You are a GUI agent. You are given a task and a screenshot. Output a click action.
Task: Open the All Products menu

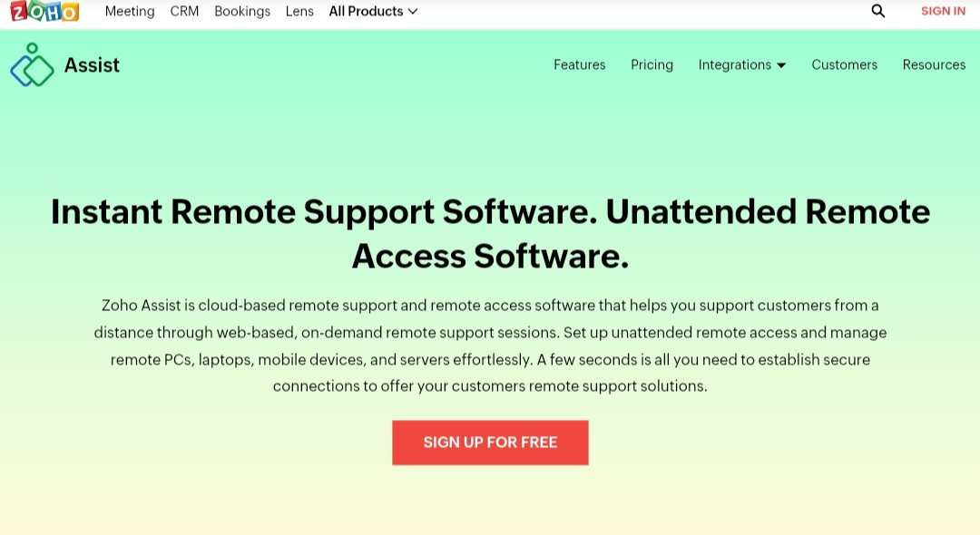(x=373, y=11)
